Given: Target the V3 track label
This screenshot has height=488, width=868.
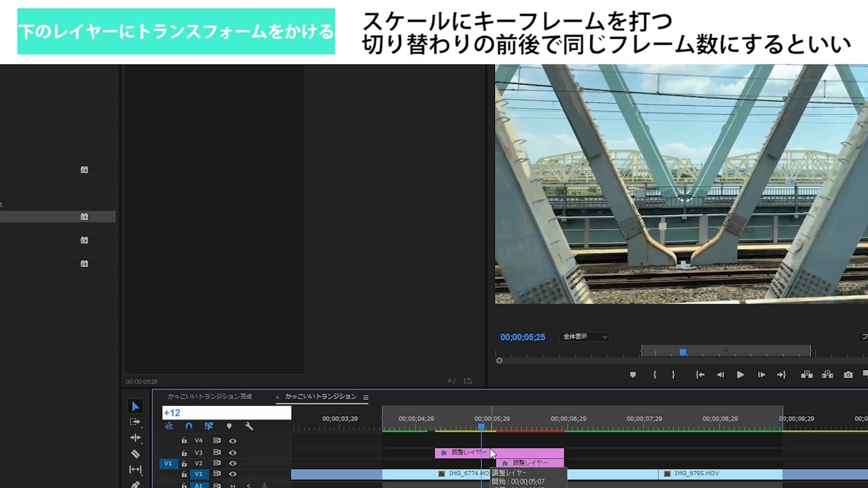Looking at the screenshot, I should pyautogui.click(x=199, y=453).
